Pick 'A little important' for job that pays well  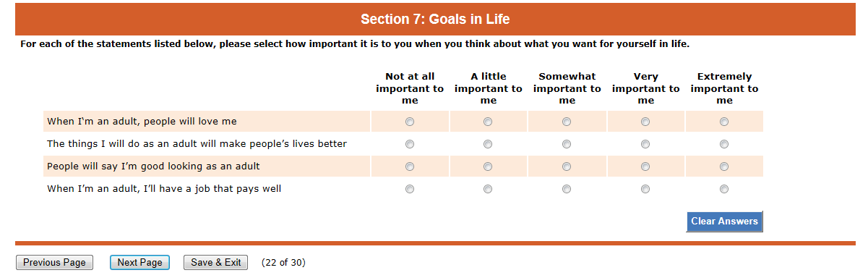(488, 189)
